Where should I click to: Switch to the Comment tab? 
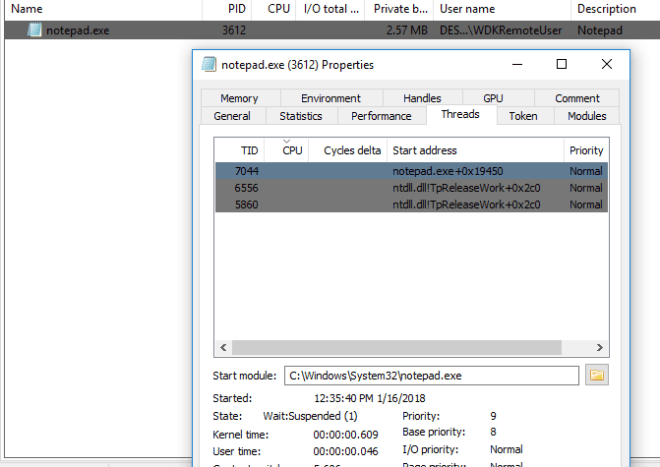pos(577,98)
